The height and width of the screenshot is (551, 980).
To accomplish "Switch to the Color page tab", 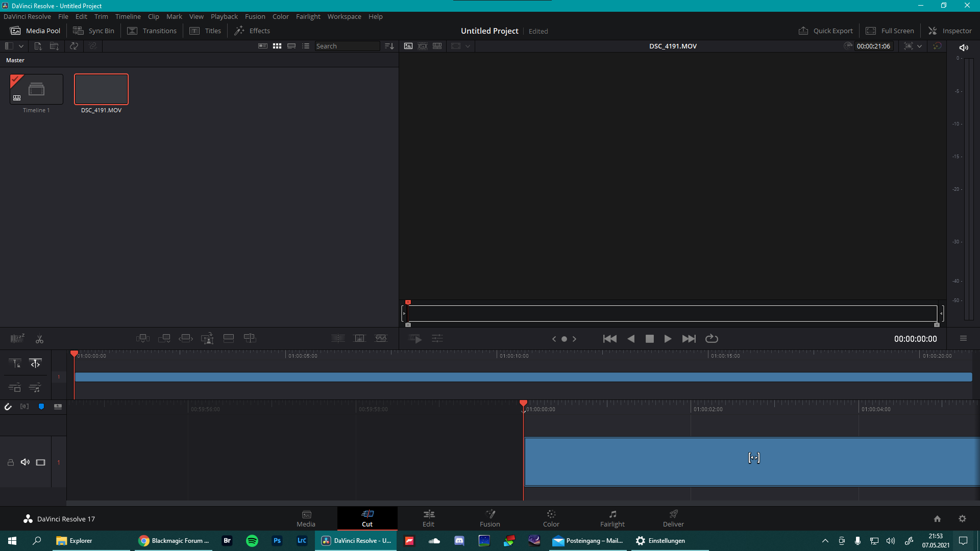I will point(551,518).
